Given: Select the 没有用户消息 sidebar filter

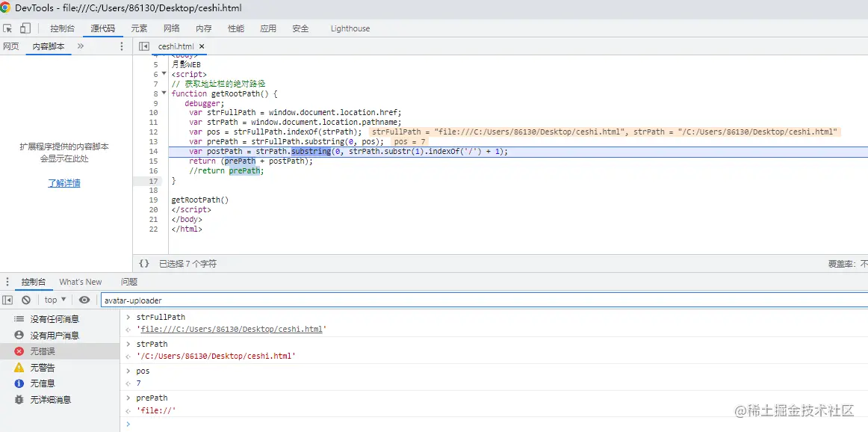Looking at the screenshot, I should pyautogui.click(x=60, y=335).
